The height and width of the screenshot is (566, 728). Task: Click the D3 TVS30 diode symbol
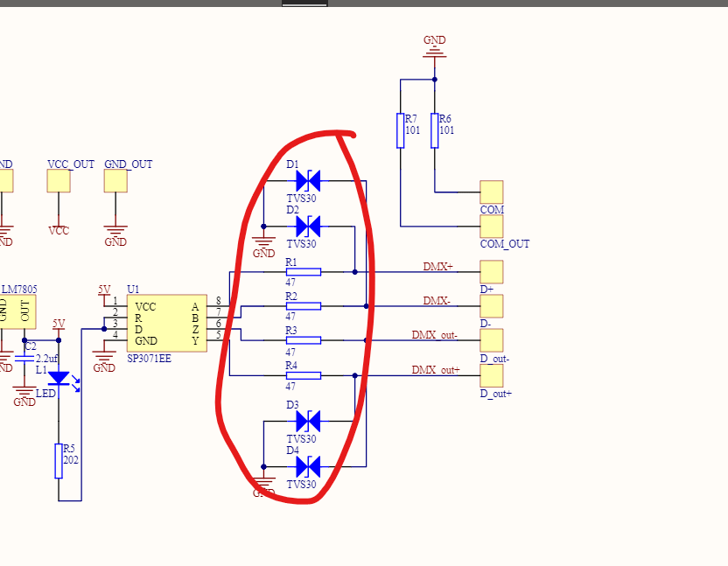tap(306, 422)
